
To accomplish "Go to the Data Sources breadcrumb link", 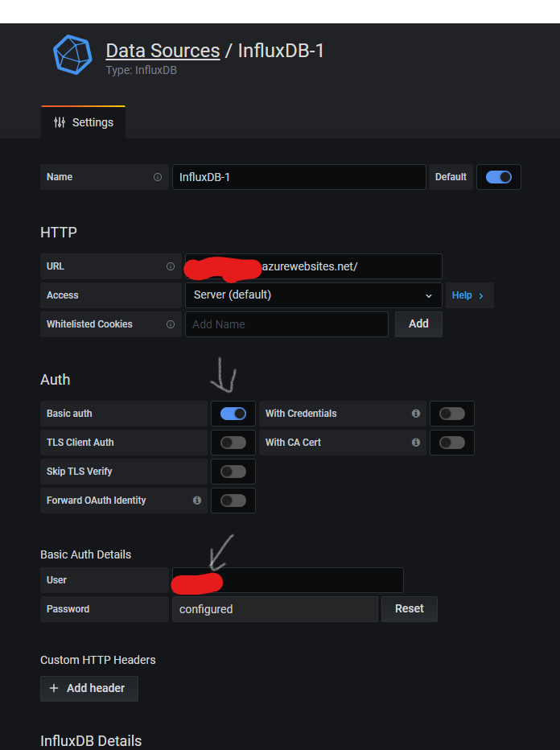I will pos(163,51).
